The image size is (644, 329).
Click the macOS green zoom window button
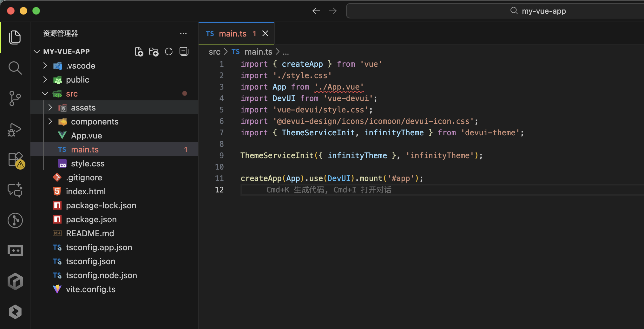[36, 11]
